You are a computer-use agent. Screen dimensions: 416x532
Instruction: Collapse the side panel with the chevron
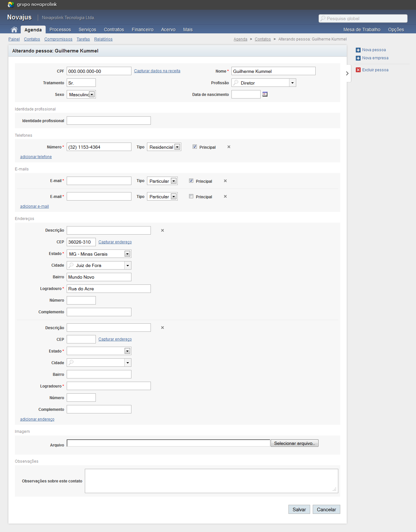tap(347, 74)
